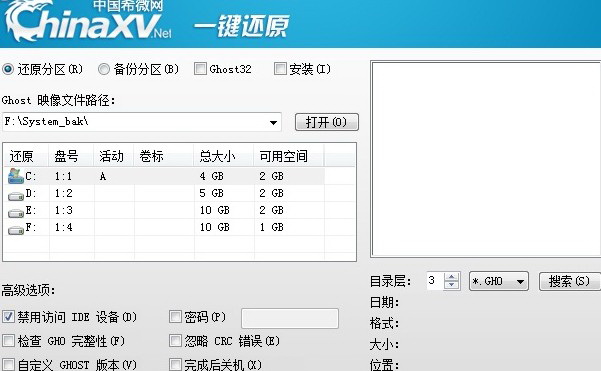Select partition 1:3 cell
Screen dimensions: 601x371
coord(63,210)
